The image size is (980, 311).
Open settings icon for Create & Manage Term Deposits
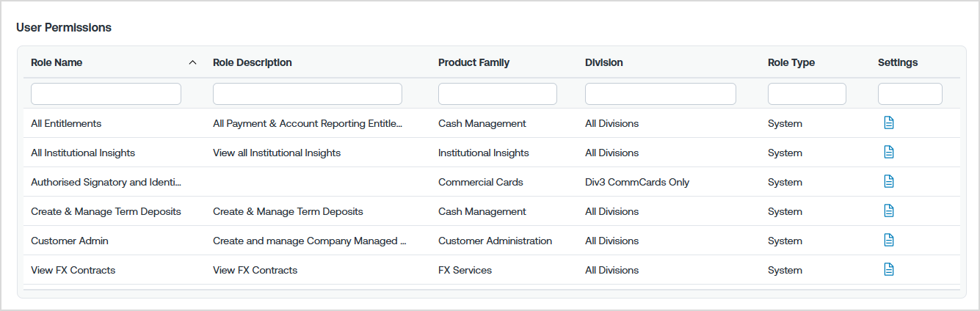click(x=888, y=211)
